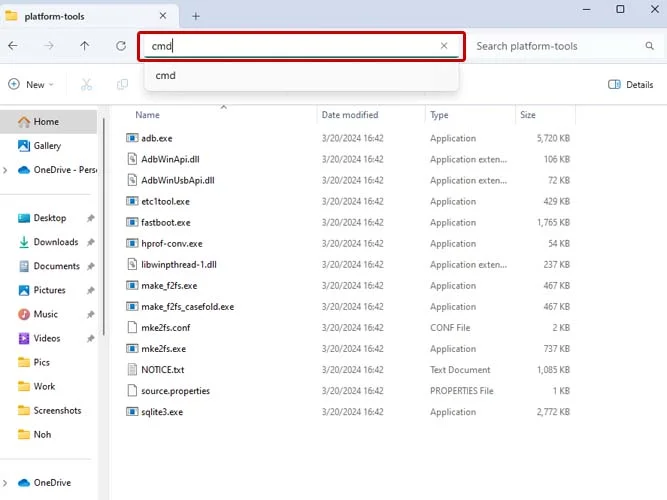Sort files by the Size column
Viewport: 667px width, 500px height.
(527, 115)
